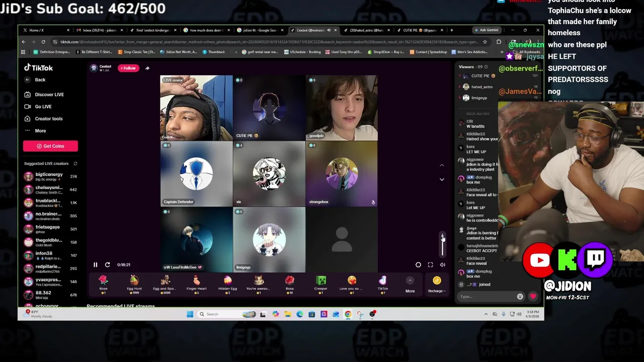Share the live stream arrow icon
644x362 pixels.
pos(147,68)
